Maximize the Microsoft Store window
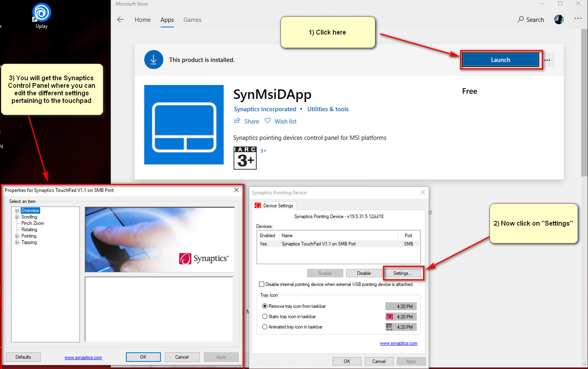The width and height of the screenshot is (588, 369). pyautogui.click(x=560, y=4)
